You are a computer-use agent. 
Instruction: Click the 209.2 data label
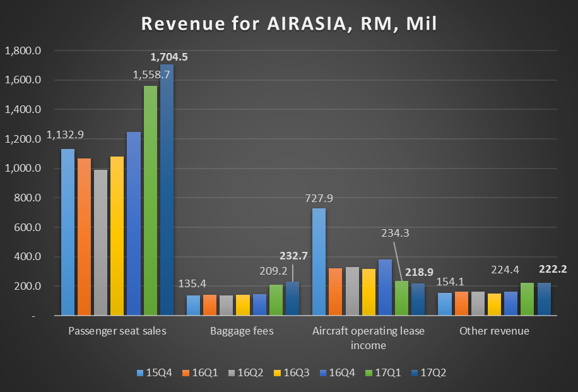coord(273,271)
